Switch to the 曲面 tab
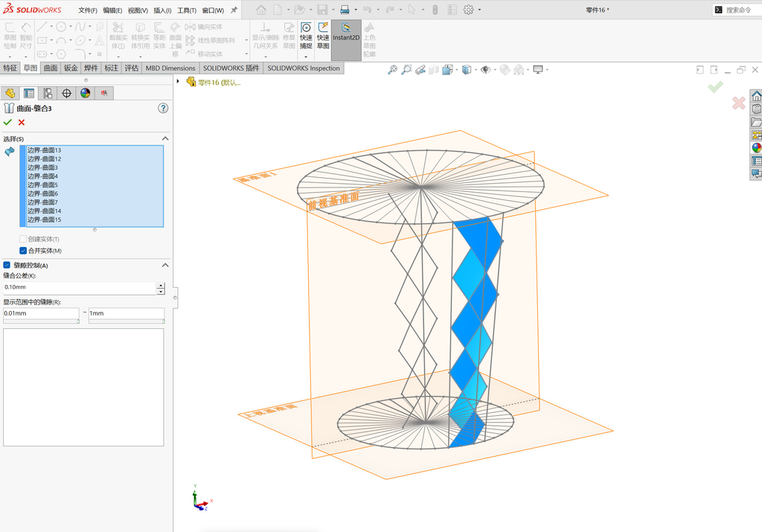Image resolution: width=762 pixels, height=532 pixels. tap(51, 68)
